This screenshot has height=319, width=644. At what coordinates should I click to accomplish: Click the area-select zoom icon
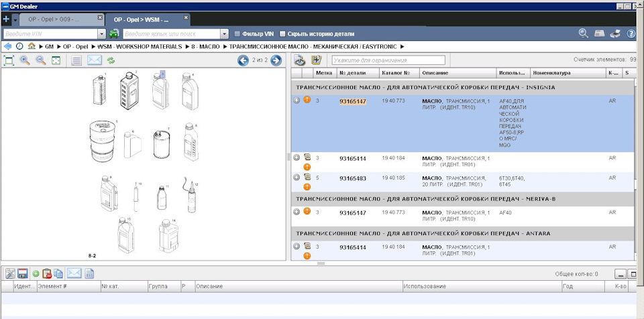[x=56, y=61]
